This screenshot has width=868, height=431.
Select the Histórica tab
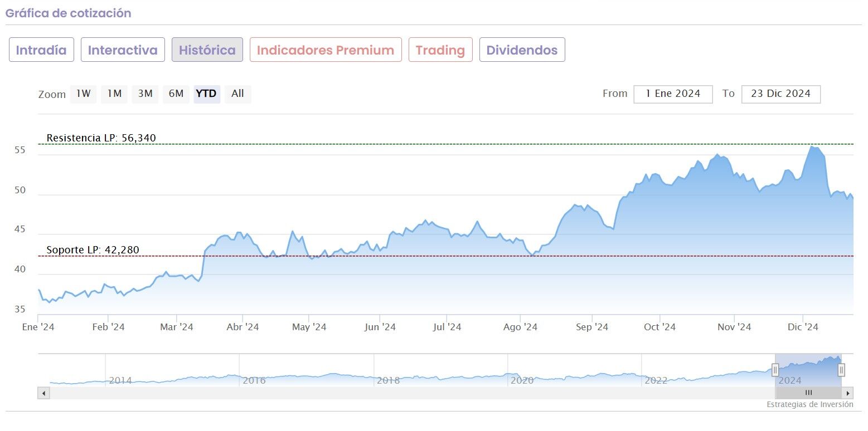[x=207, y=50]
